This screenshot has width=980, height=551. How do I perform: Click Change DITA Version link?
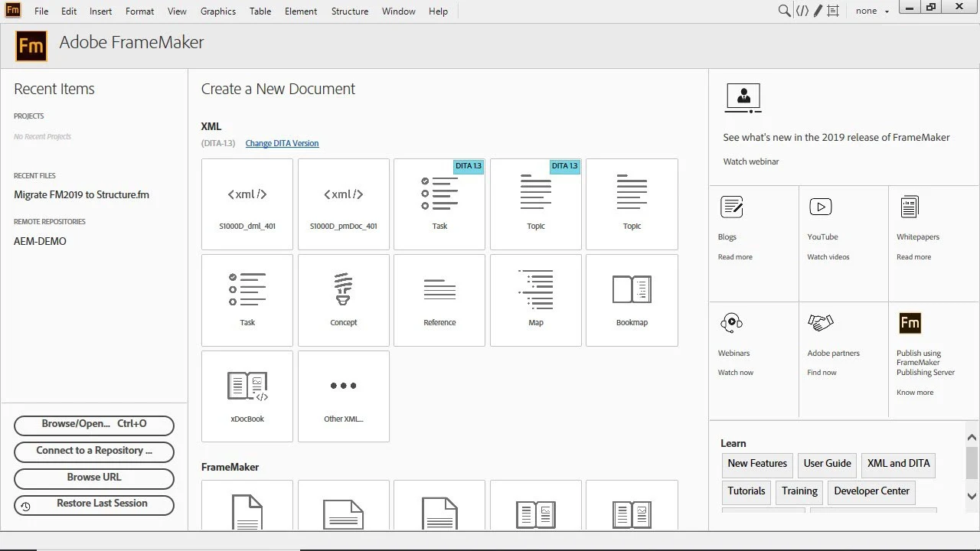(282, 143)
